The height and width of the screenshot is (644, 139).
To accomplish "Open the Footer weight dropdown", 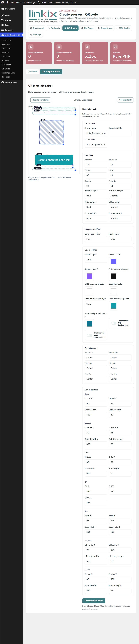I will pyautogui.click(x=120, y=218).
